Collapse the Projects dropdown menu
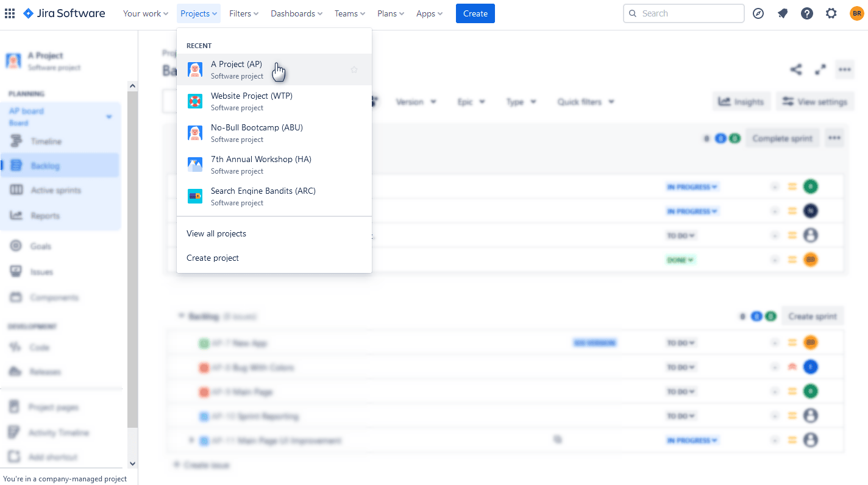Image resolution: width=868 pixels, height=485 pixels. tap(199, 13)
